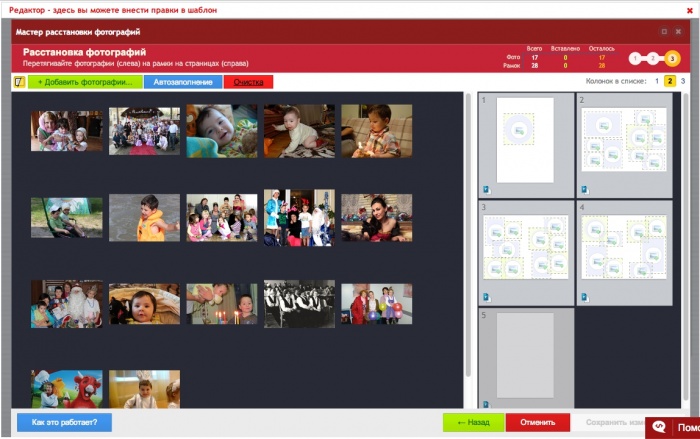The width and height of the screenshot is (700, 439).
Task: Set list columns to 1
Action: tap(657, 81)
